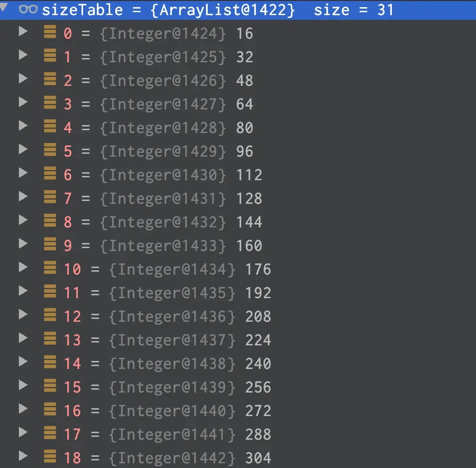Click the array element icon of index 4
Screen dimensions: 476x468
(x=50, y=126)
